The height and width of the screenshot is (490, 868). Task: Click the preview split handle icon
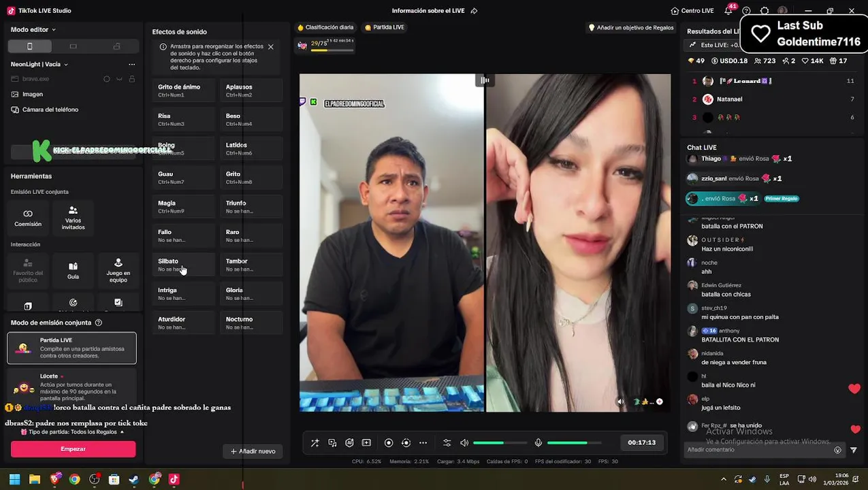(485, 80)
